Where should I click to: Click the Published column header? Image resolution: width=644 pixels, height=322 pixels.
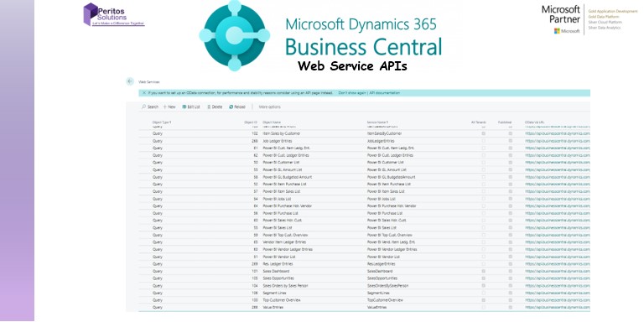(505, 122)
